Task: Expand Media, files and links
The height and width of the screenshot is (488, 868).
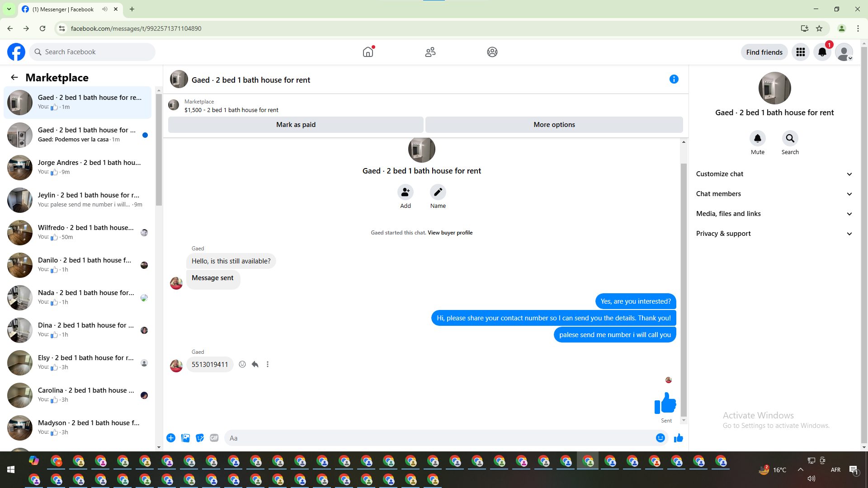Action: click(774, 214)
